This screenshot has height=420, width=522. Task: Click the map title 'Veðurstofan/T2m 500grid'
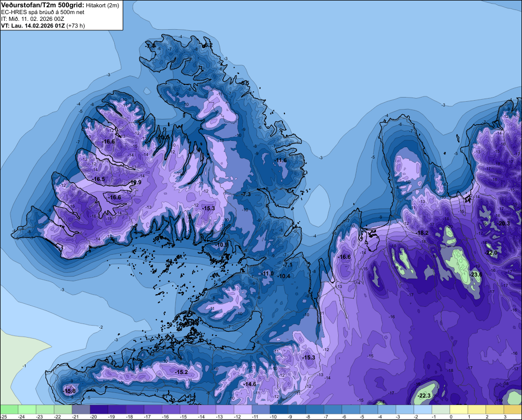[43, 5]
